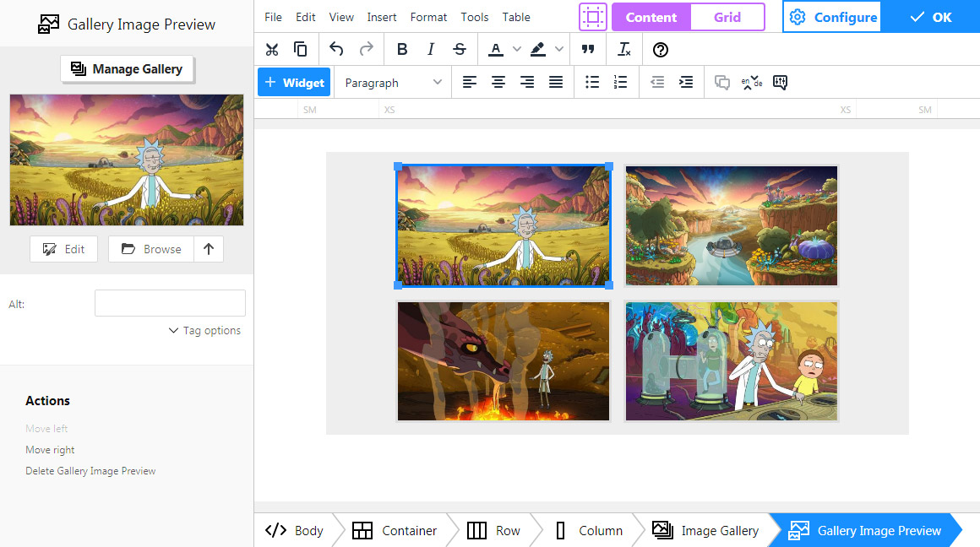Apply the text color
This screenshot has width=980, height=547.
click(496, 49)
